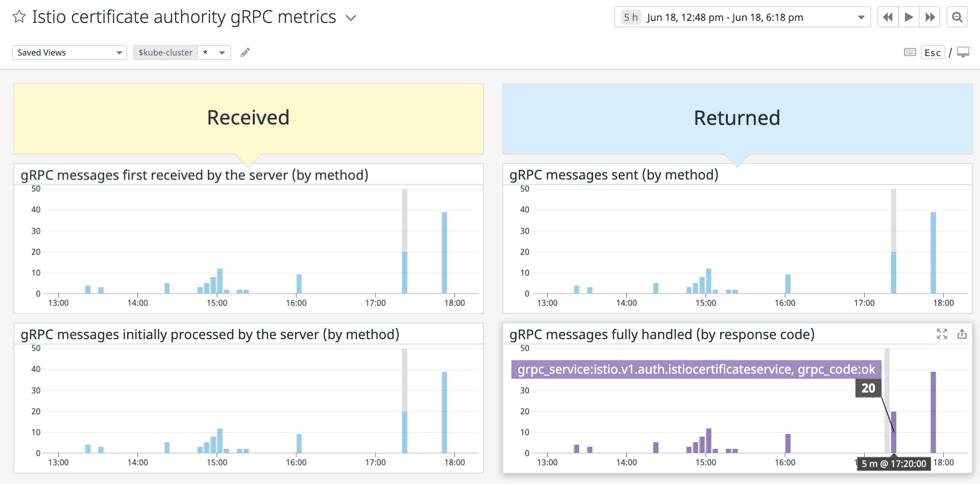Step the time frame forward
This screenshot has width=980, height=484.
[930, 17]
